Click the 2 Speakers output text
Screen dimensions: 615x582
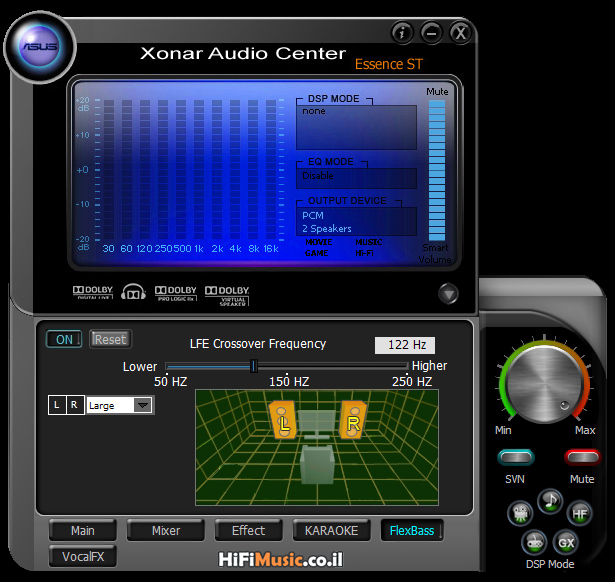[327, 229]
